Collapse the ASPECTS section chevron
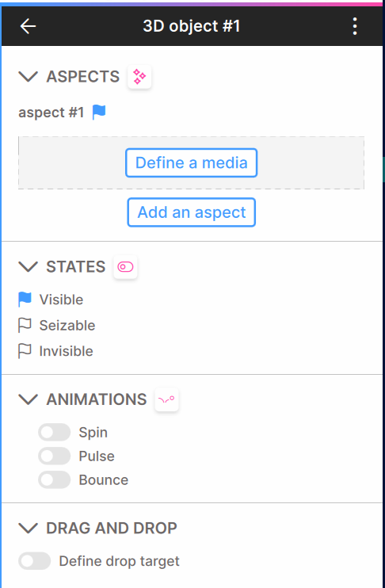 pyautogui.click(x=28, y=77)
